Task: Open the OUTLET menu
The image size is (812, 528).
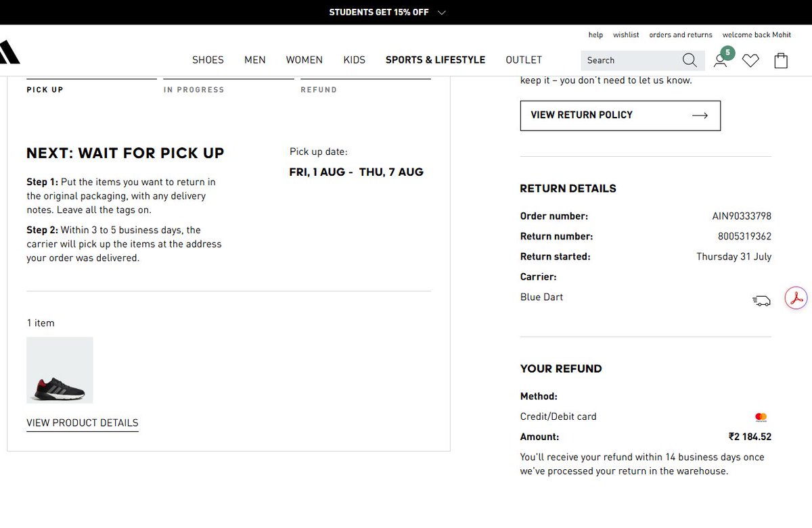Action: click(x=524, y=59)
